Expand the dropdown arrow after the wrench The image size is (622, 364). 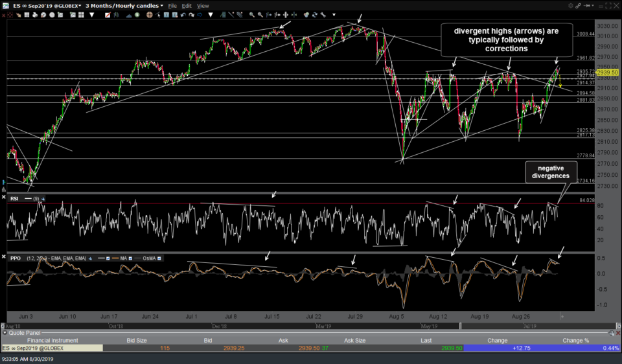[334, 15]
